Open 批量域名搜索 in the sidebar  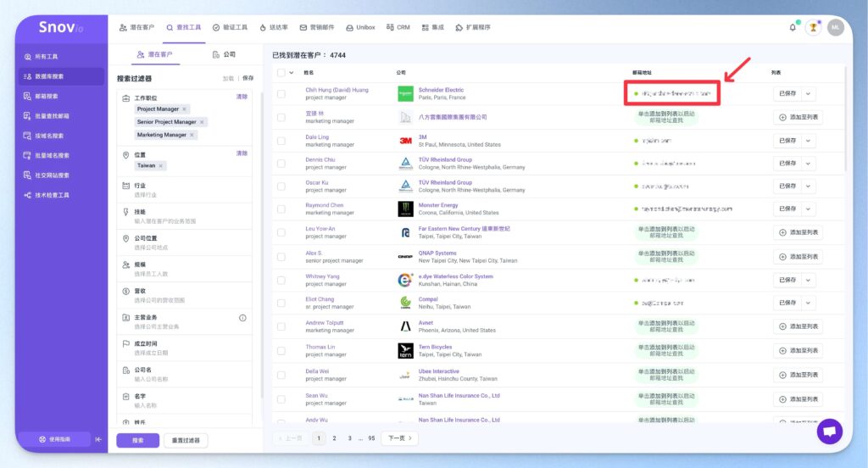coord(61,156)
